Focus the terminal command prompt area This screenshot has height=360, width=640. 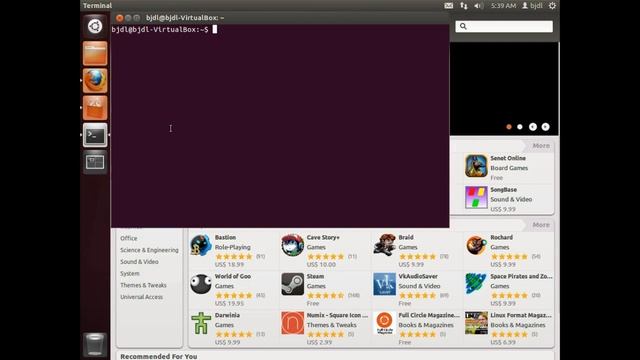[280, 126]
